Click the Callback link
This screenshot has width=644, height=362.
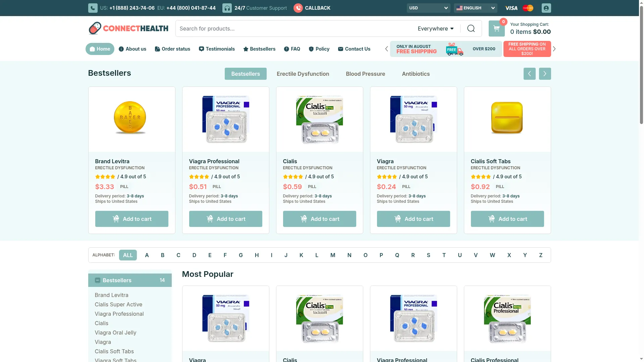tap(318, 8)
